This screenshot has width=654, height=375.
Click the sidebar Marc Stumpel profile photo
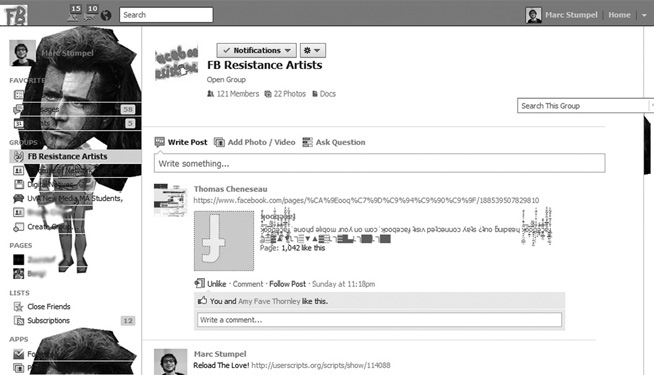pyautogui.click(x=22, y=53)
